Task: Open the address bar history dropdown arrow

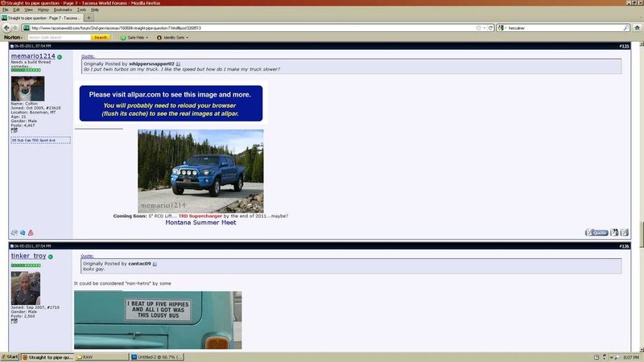Action: [485, 28]
